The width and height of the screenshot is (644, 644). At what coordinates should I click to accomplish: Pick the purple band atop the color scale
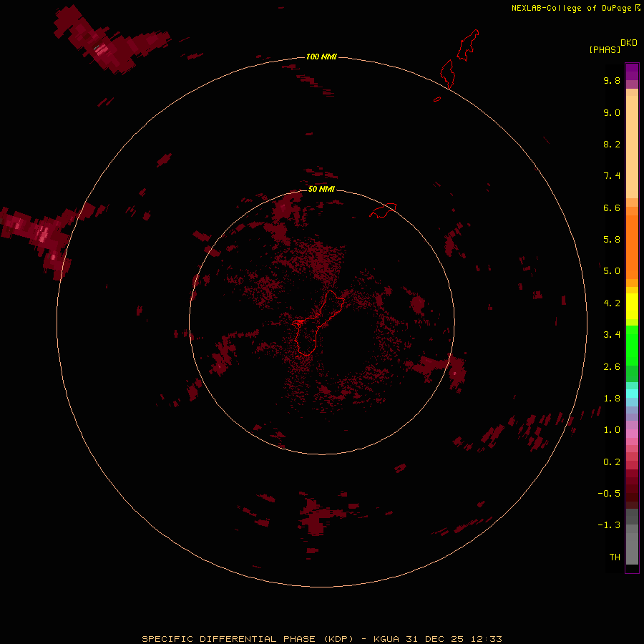632,72
